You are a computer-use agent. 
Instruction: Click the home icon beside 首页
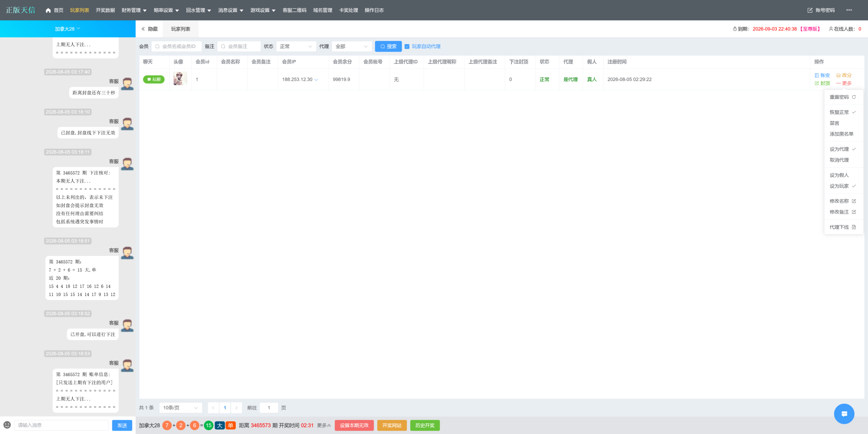pos(48,10)
